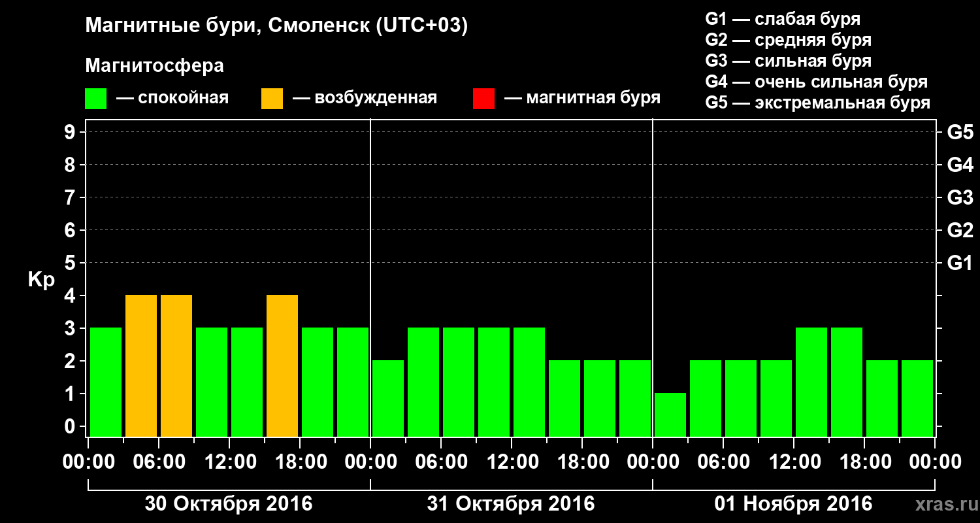Click the '— возбужденная' legend label
980x523 pixels.
pyautogui.click(x=365, y=99)
